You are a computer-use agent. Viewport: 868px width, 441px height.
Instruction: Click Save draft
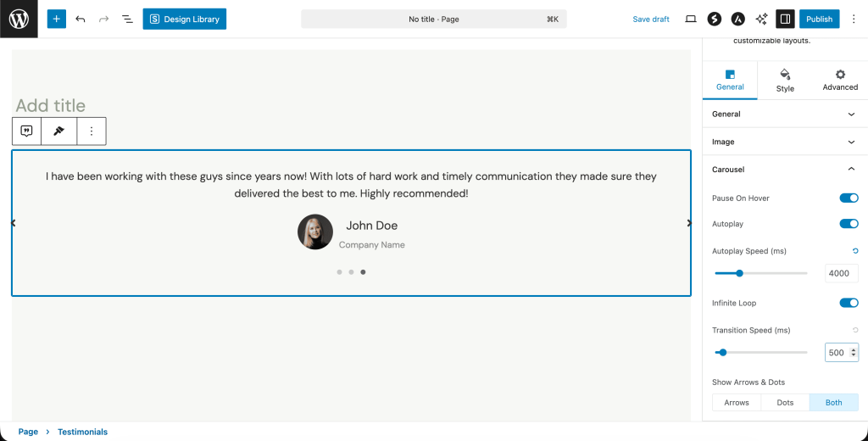(x=651, y=19)
